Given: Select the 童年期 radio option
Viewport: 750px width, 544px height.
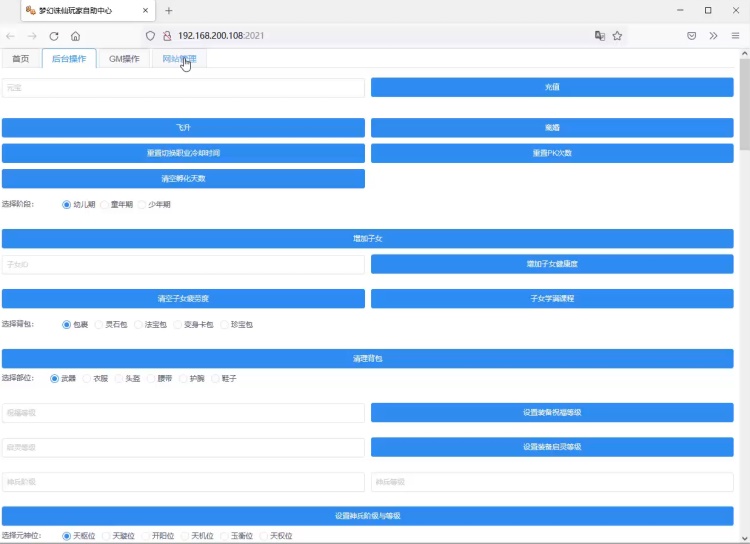Looking at the screenshot, I should [x=105, y=204].
